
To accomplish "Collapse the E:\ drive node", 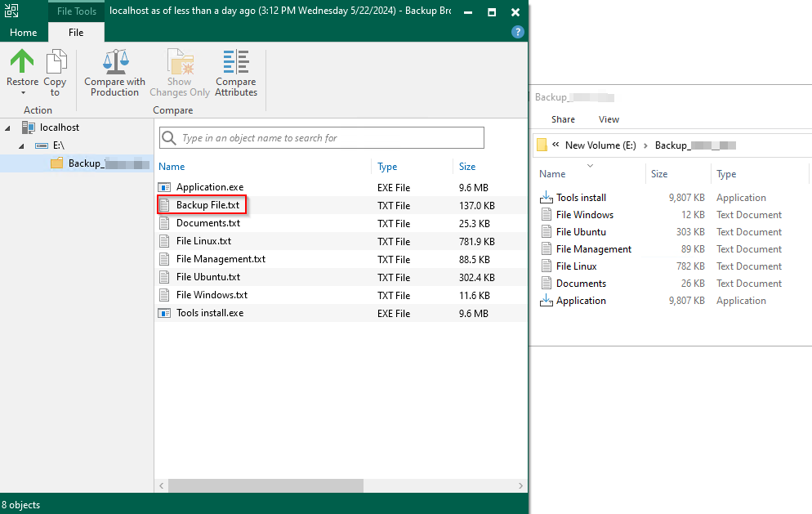I will pyautogui.click(x=24, y=145).
